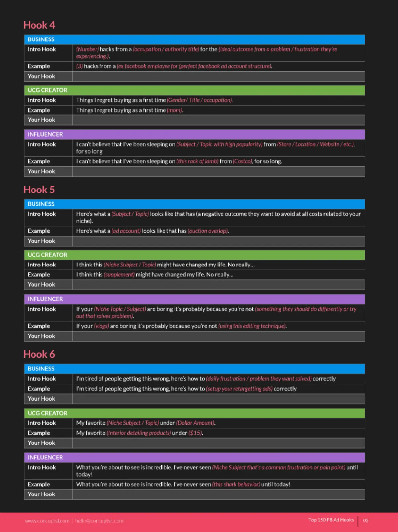The width and height of the screenshot is (398, 532).
Task: Click the Hook 6 INFLUENCER Your Hook field
Action: (219, 494)
